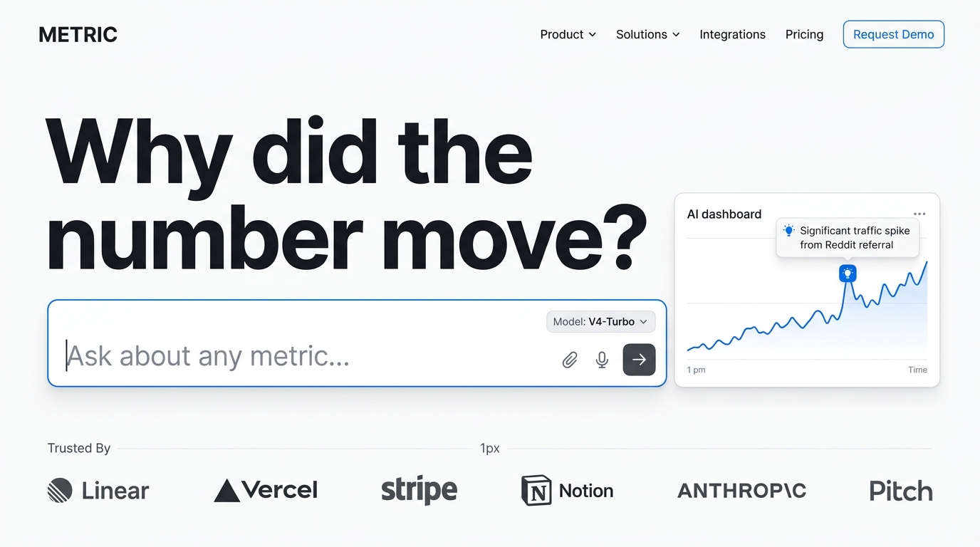
Task: Click the METRIC home logo
Action: click(78, 35)
